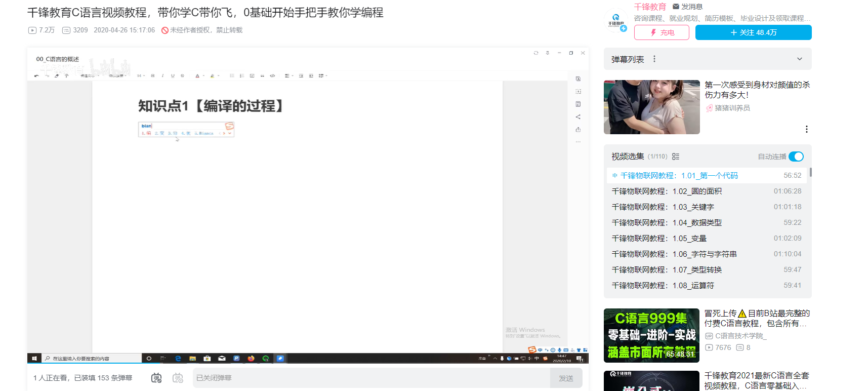Click the heading 知识点1【编译的过程】
The height and width of the screenshot is (391, 868).
(x=211, y=106)
